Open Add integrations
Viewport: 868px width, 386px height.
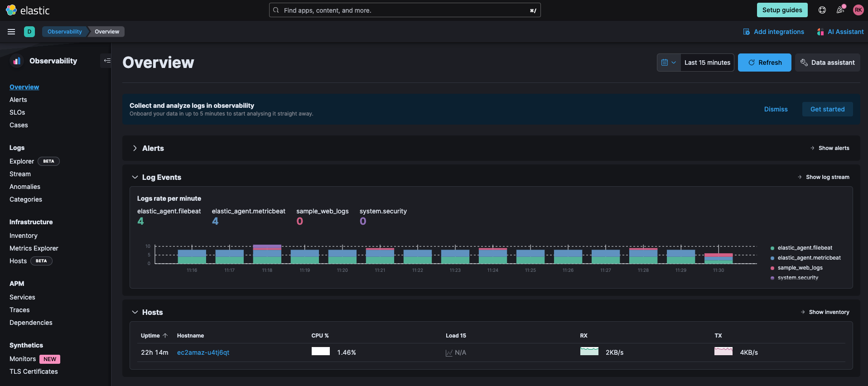pos(774,32)
